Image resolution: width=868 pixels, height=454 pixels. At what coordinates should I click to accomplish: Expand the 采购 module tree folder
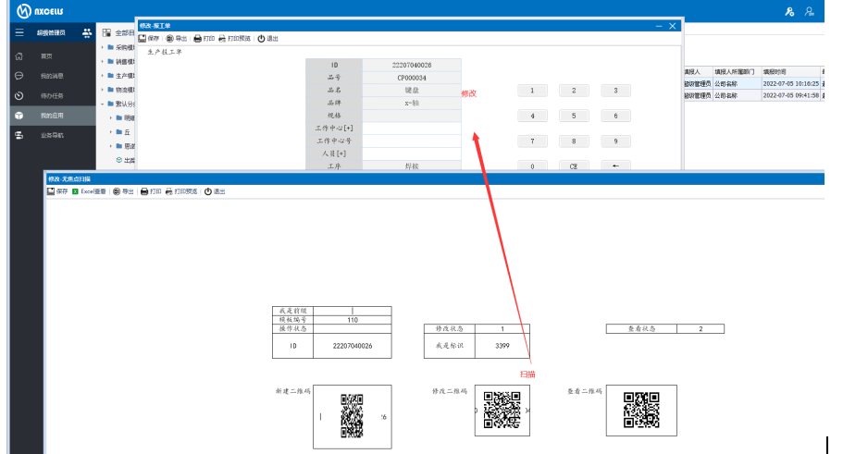pos(102,47)
